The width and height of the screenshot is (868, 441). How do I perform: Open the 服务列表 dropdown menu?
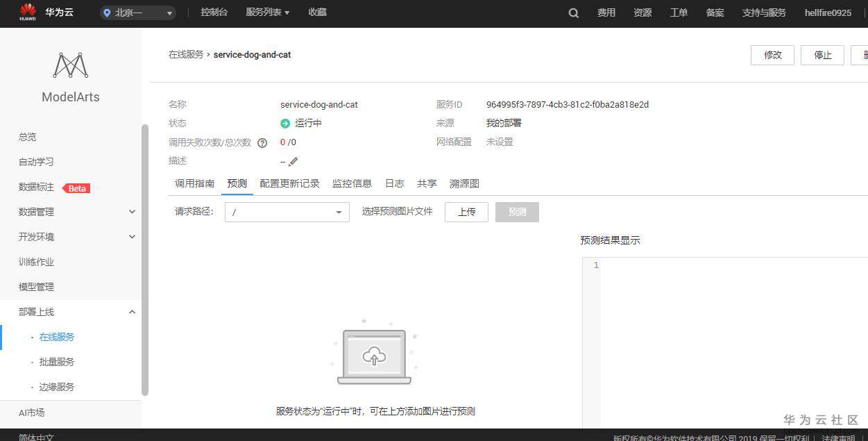(x=267, y=13)
